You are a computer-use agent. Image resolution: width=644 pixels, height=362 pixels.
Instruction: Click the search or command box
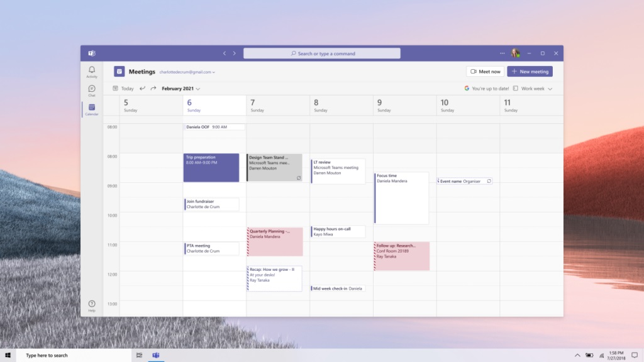click(321, 53)
